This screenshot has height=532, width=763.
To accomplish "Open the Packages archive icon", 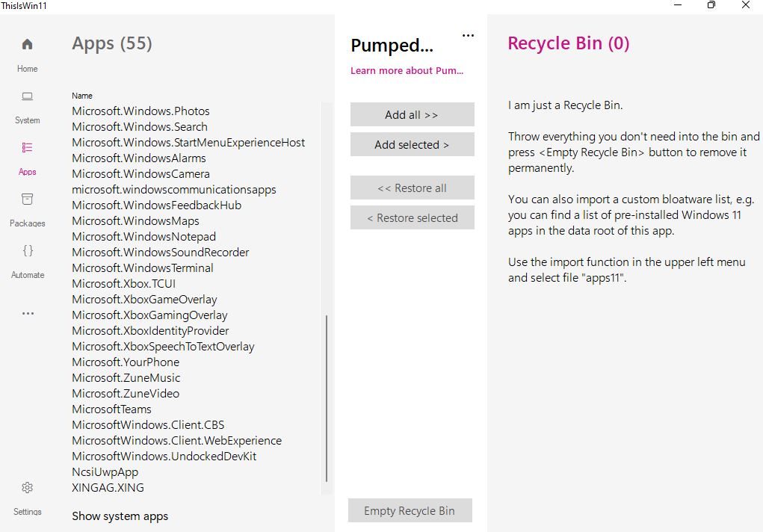I will (28, 199).
